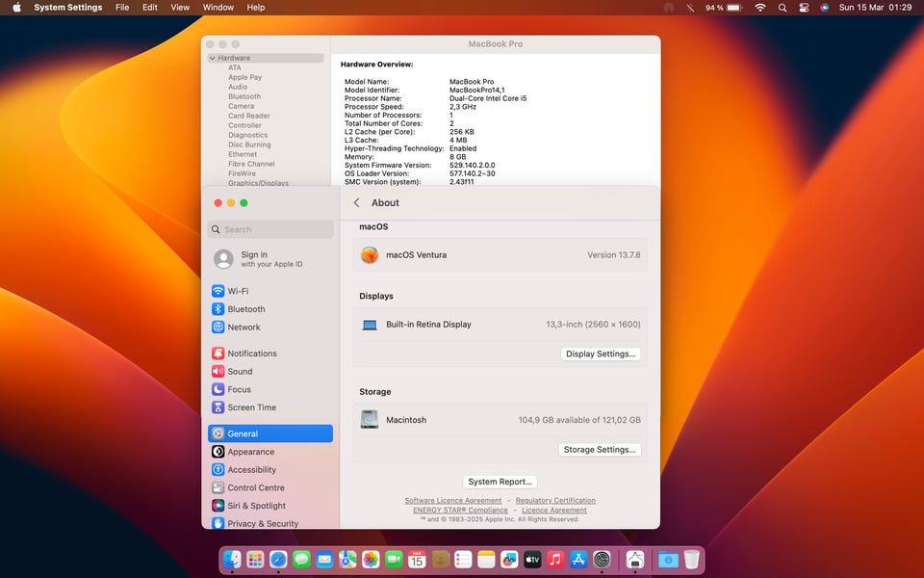
Task: Click the Display Settings... button
Action: [x=601, y=355]
